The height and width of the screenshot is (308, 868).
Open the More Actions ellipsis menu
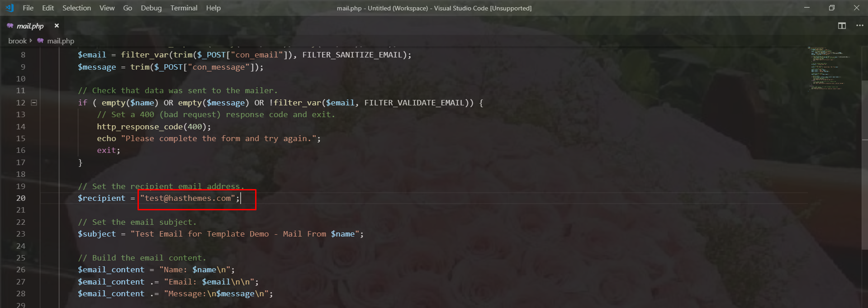pos(859,26)
